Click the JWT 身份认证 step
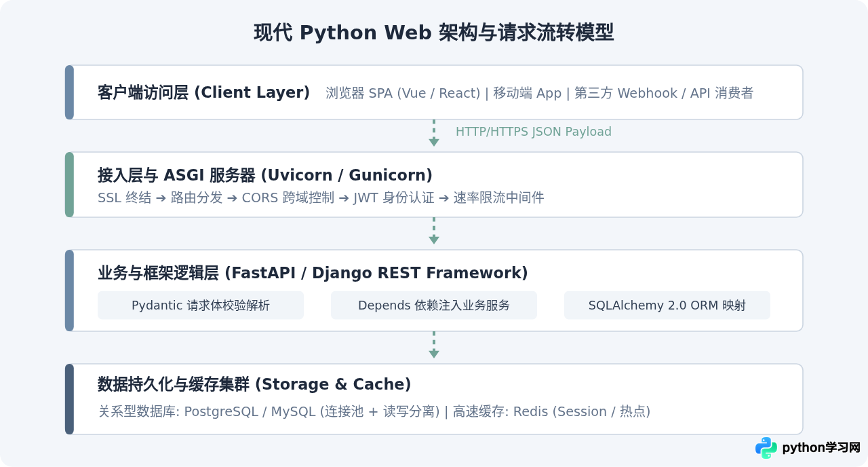This screenshot has height=467, width=868. coord(394,198)
